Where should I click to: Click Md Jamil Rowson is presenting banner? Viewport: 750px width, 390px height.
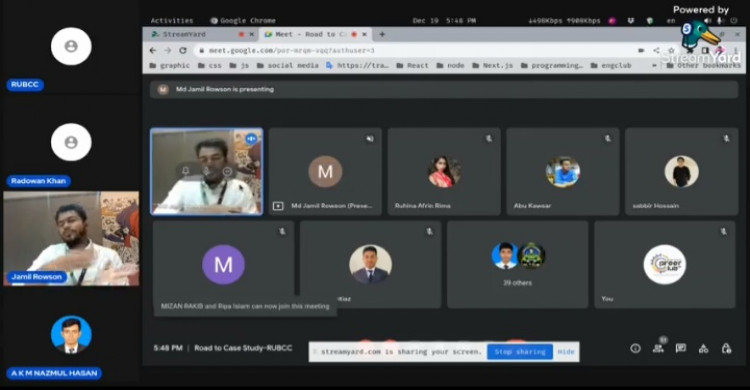tap(444, 89)
